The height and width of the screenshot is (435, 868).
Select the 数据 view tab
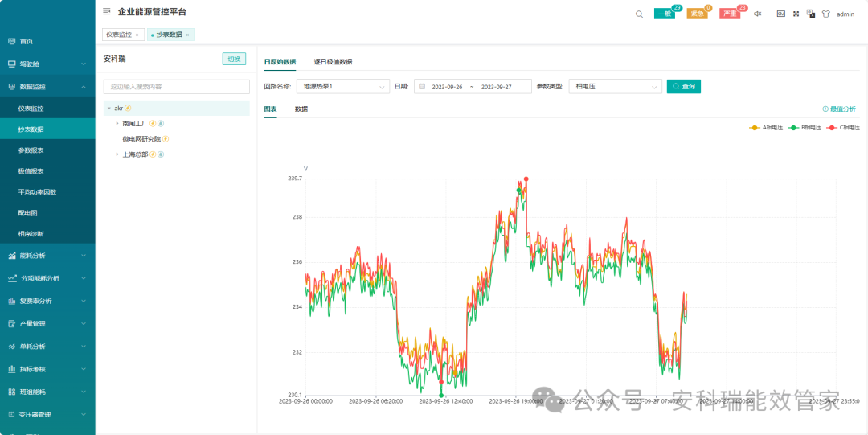(x=301, y=109)
